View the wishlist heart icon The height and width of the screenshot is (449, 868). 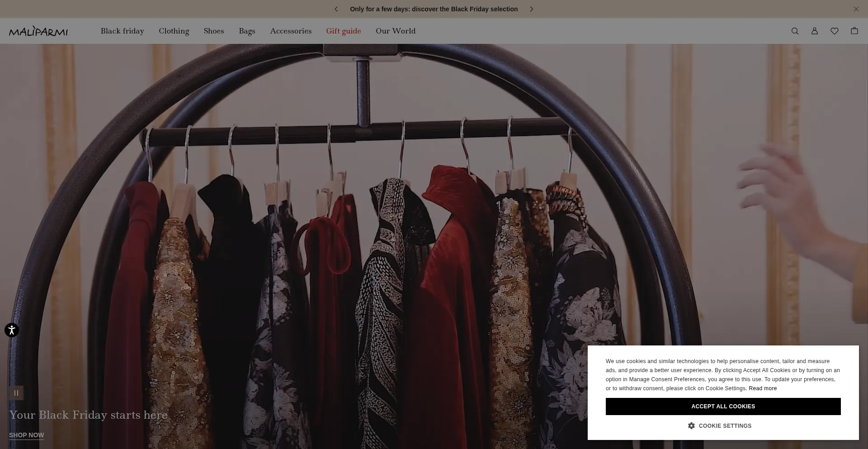pyautogui.click(x=835, y=31)
